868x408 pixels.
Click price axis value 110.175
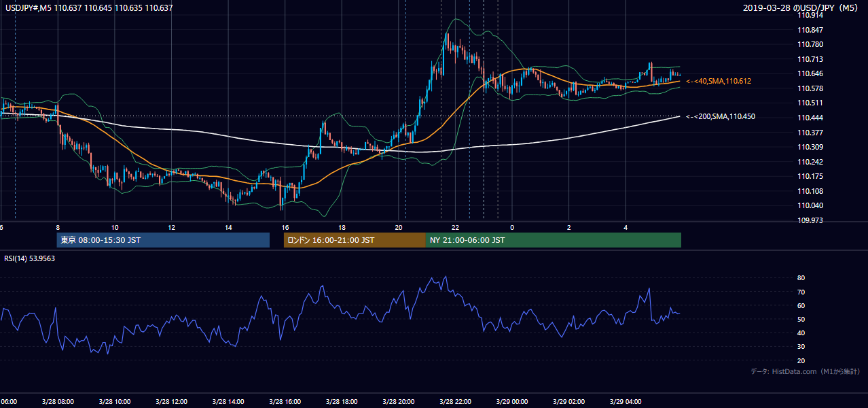810,176
